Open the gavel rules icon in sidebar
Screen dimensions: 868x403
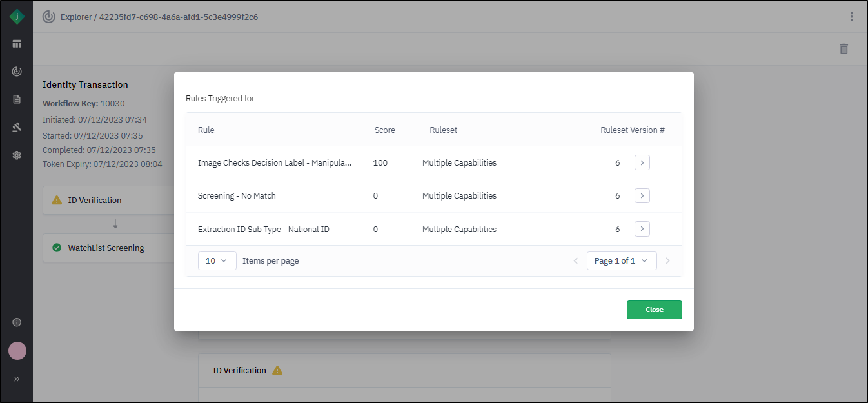point(17,127)
